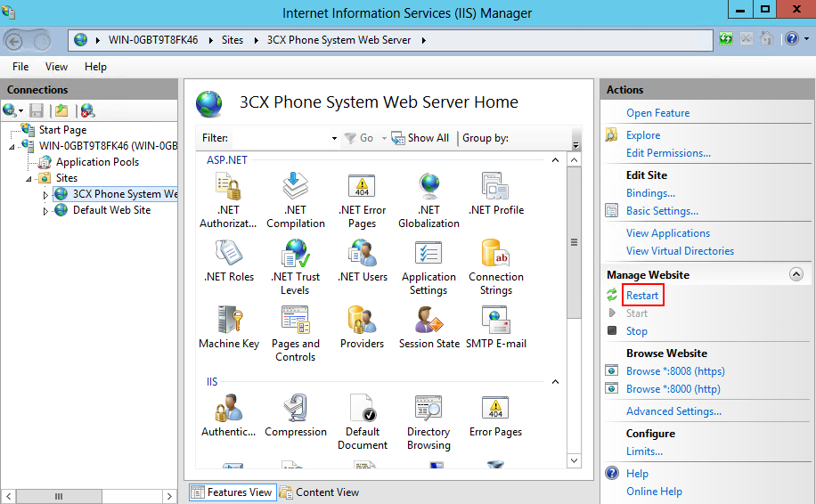Switch to Content View tab
Screen dimensions: 816x504
[320, 492]
